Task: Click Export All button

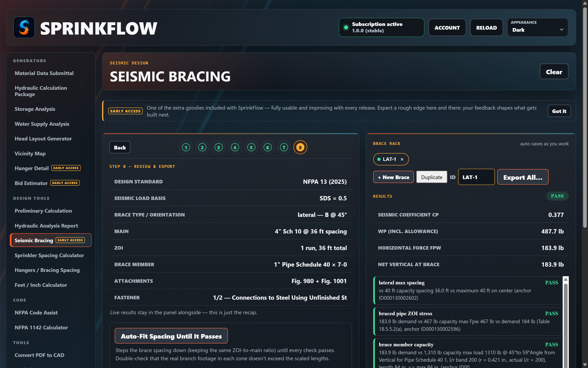Action: (x=523, y=177)
